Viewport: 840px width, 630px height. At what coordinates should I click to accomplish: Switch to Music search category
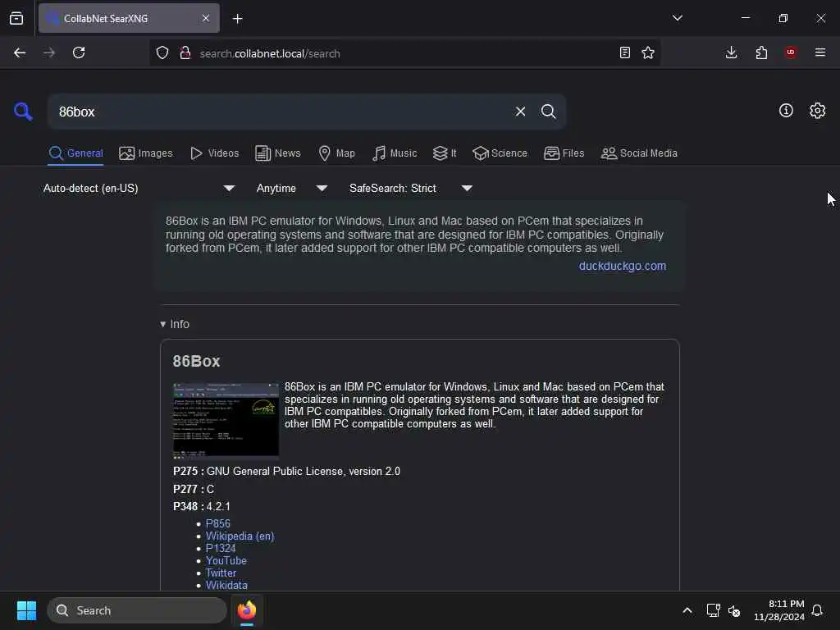point(395,153)
